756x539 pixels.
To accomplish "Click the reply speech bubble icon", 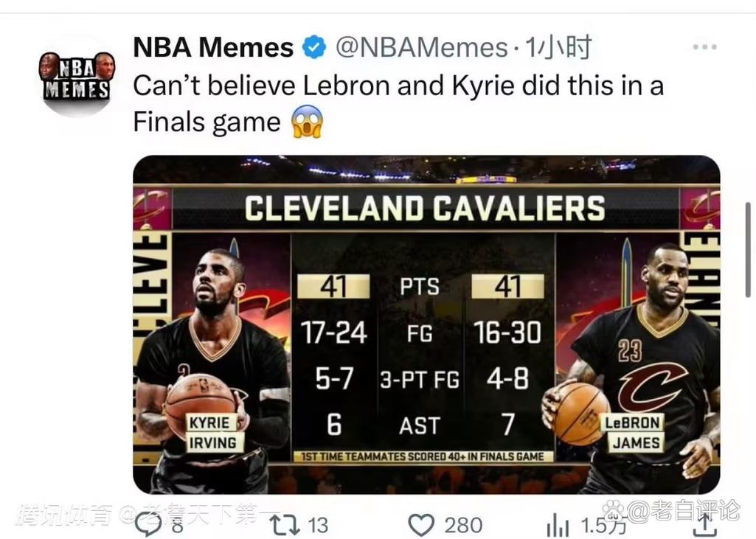I will point(148,524).
